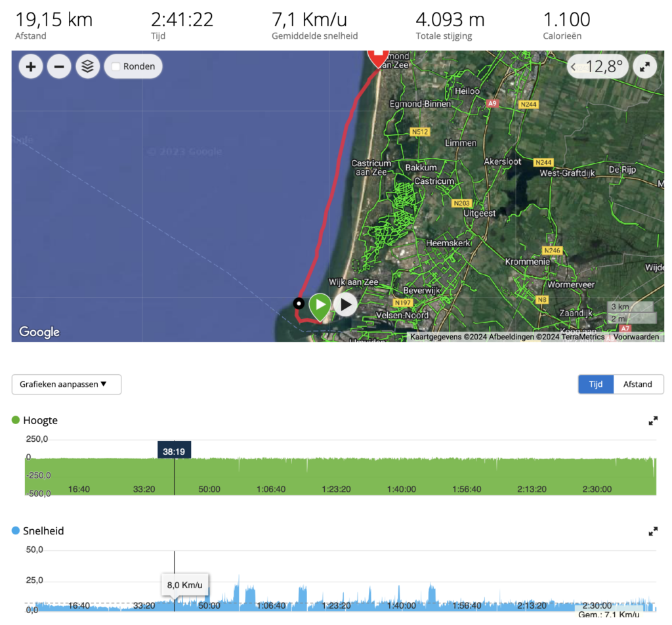Click the 4.093 m total ascent value
Screen dimensions: 672x625
pyautogui.click(x=450, y=20)
